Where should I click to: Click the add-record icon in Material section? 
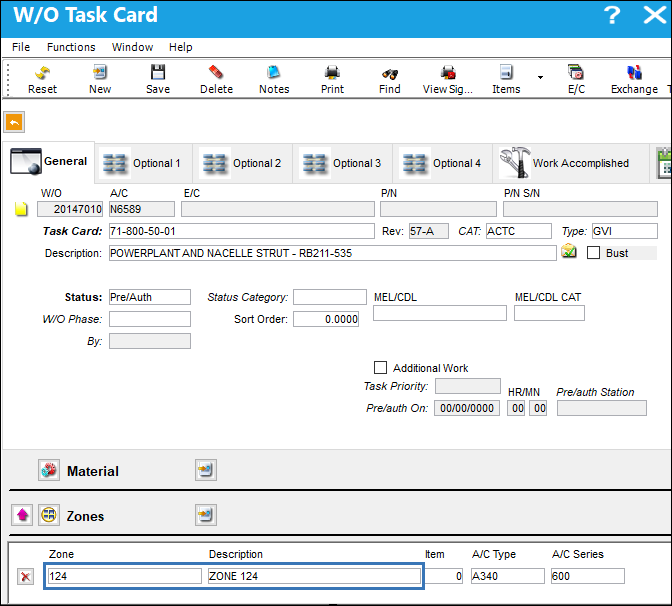[206, 470]
